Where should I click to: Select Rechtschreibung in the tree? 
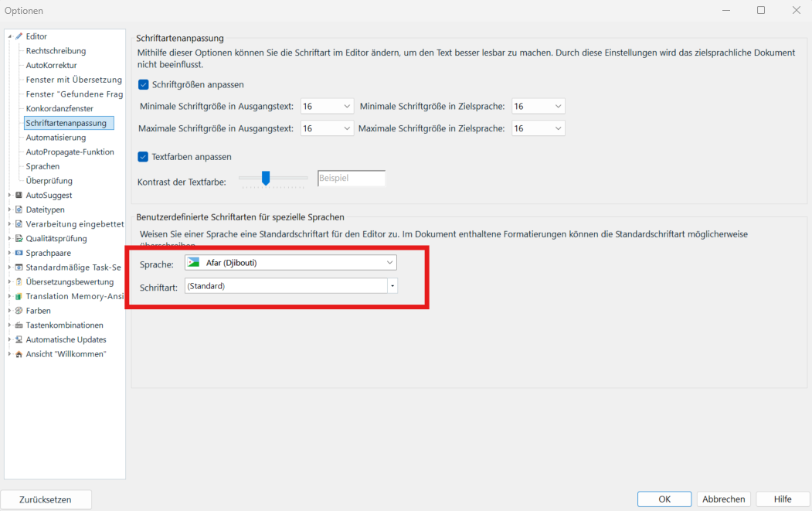pyautogui.click(x=56, y=51)
